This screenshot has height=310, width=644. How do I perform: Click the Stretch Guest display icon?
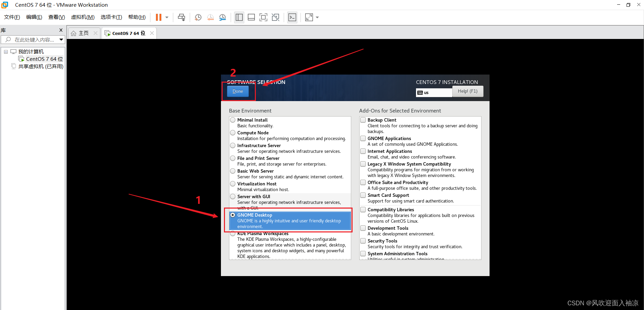pos(309,17)
